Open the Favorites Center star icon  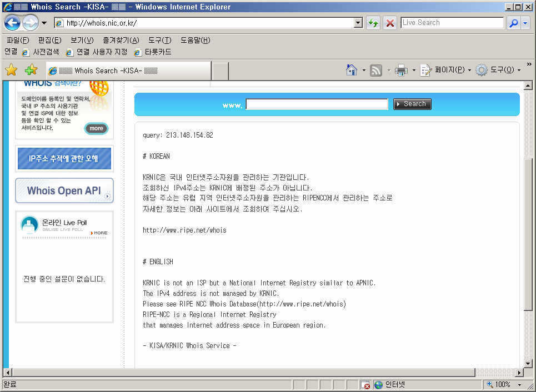coord(11,70)
